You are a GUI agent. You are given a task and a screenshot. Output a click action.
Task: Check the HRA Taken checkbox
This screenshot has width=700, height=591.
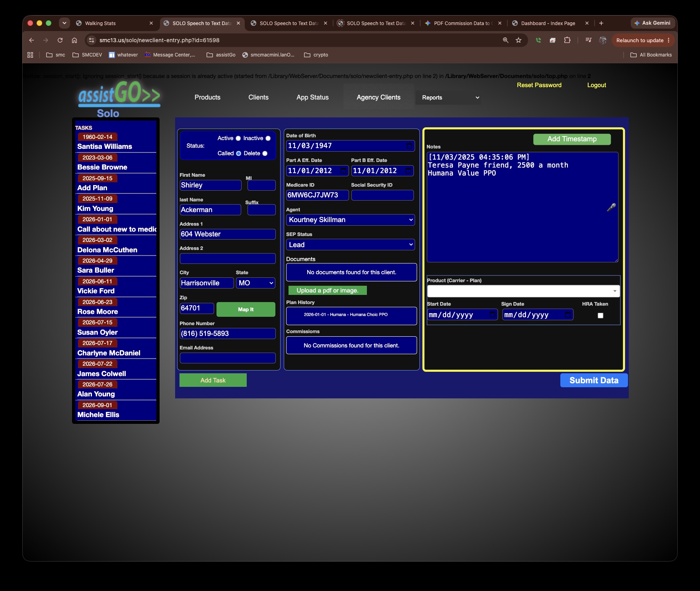click(601, 316)
